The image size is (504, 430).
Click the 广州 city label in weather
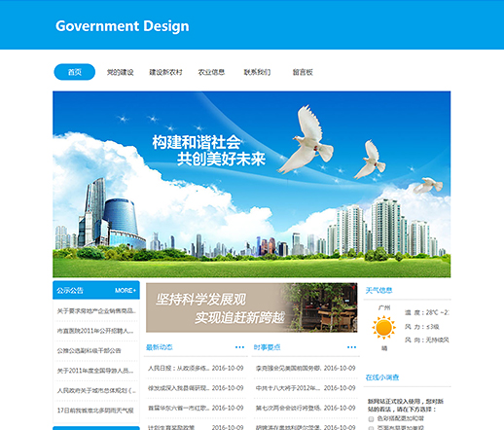tap(384, 307)
